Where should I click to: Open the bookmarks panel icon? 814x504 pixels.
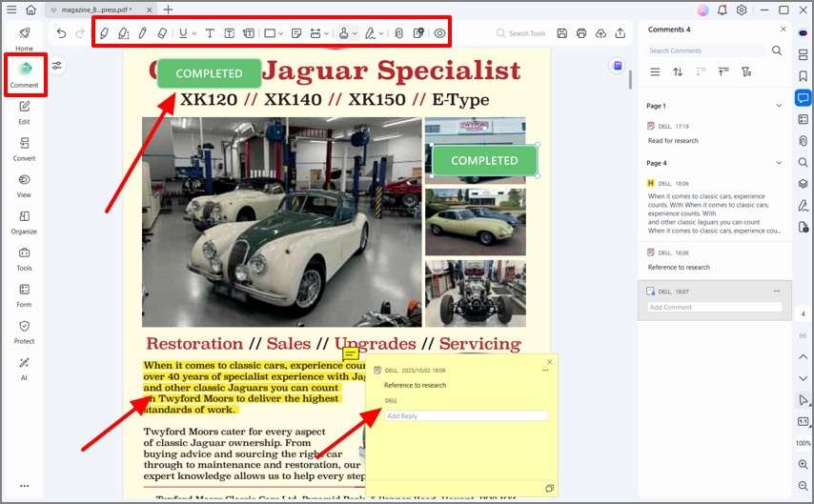pos(803,76)
